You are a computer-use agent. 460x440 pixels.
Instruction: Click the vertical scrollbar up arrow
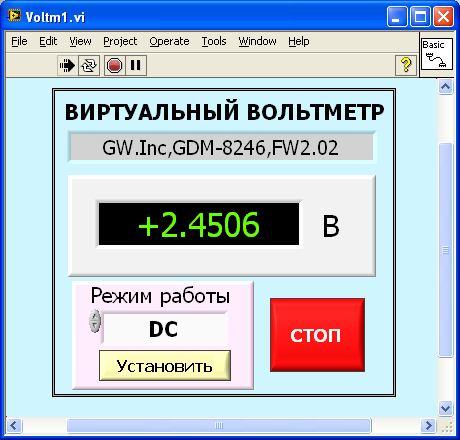pos(445,87)
